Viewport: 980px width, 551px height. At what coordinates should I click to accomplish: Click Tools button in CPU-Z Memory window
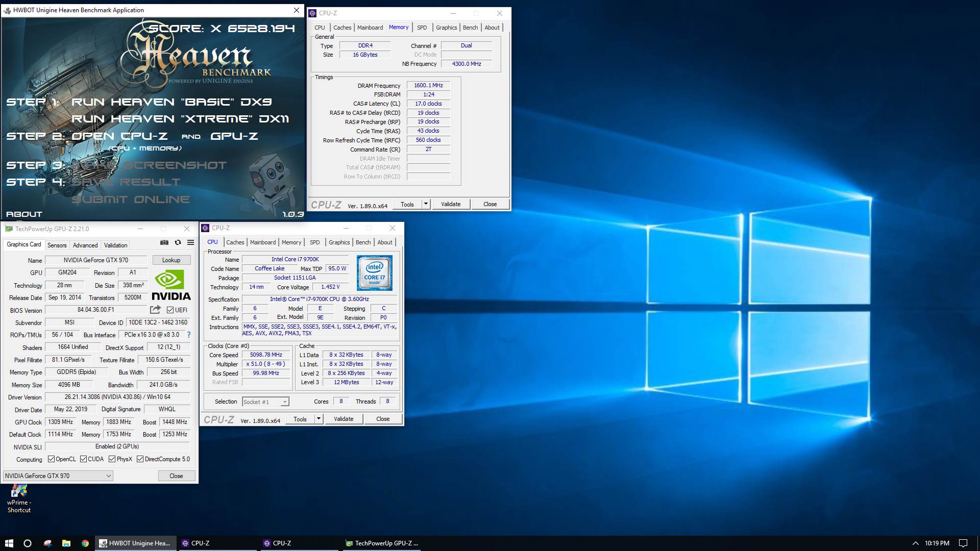(x=407, y=204)
